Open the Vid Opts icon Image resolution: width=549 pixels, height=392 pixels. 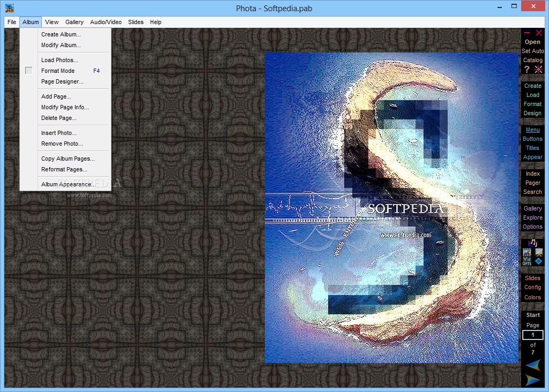pyautogui.click(x=527, y=261)
